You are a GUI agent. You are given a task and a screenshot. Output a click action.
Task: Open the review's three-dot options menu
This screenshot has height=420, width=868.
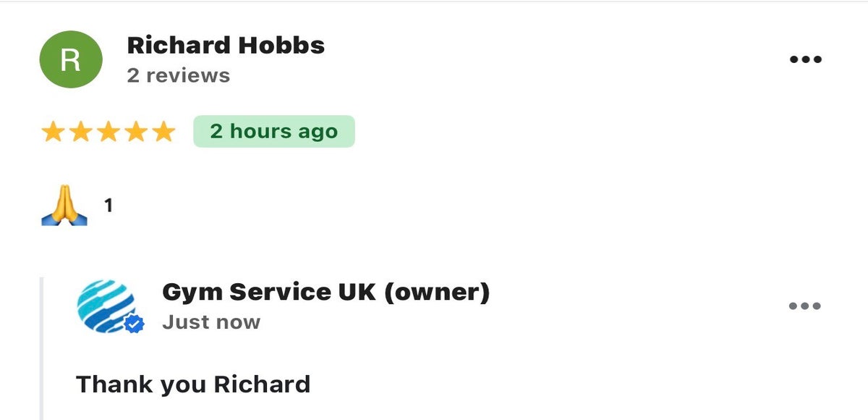(x=805, y=59)
